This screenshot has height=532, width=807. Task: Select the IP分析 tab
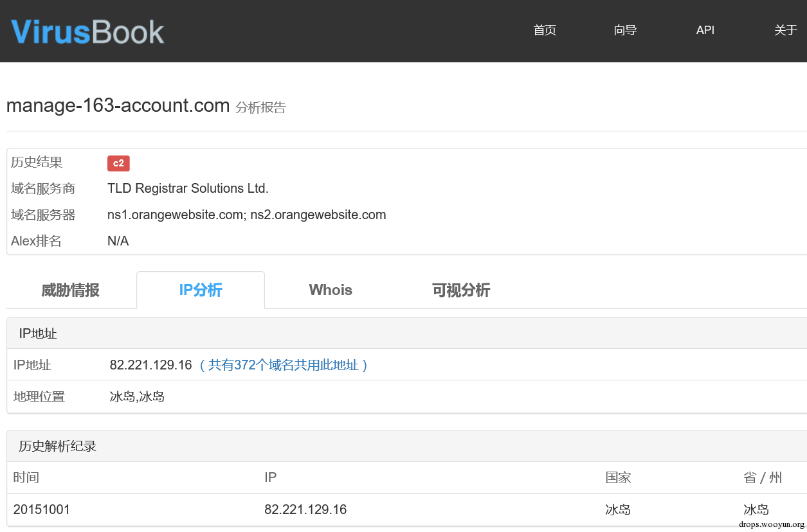tap(201, 290)
